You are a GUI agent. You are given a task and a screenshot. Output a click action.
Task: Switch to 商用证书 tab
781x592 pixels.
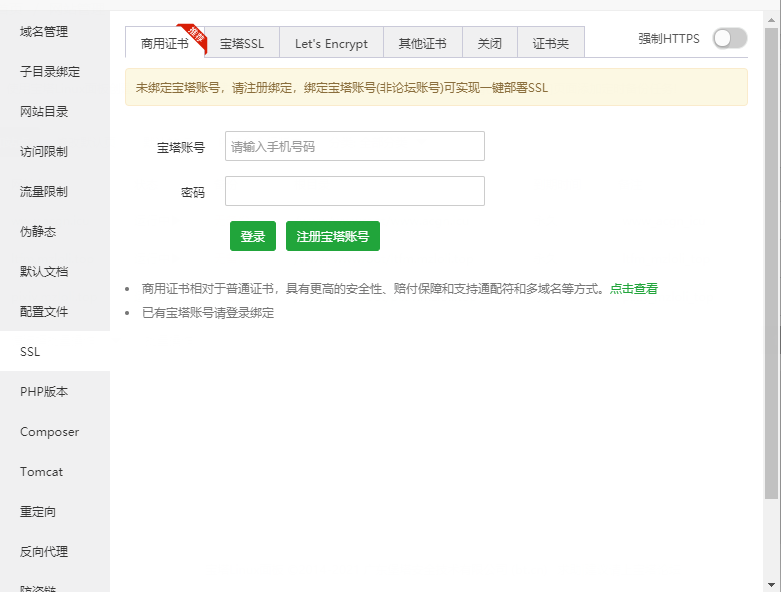coord(165,43)
